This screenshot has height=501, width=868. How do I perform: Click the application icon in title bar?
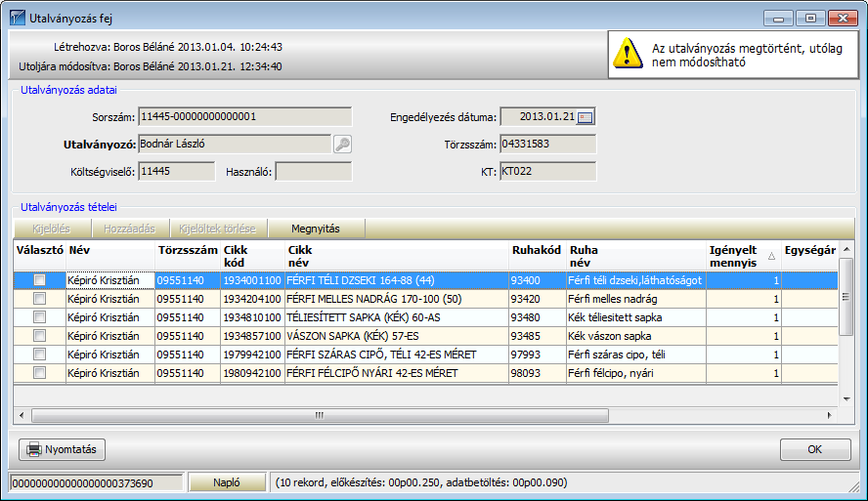coord(18,18)
